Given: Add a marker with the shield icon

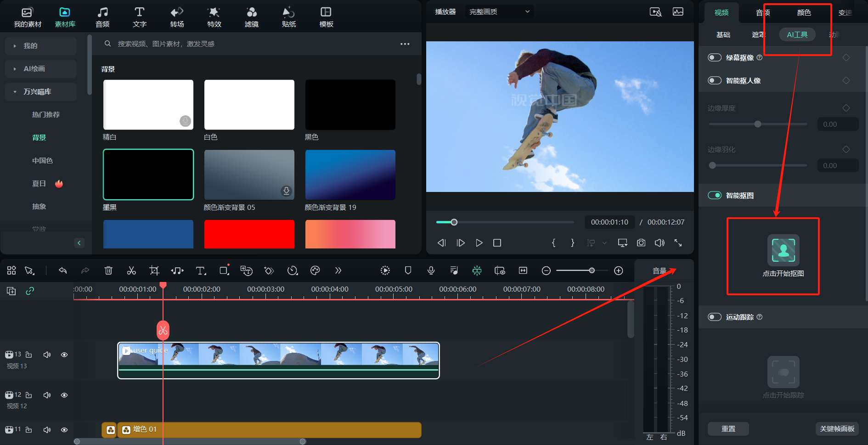Looking at the screenshot, I should tap(408, 270).
